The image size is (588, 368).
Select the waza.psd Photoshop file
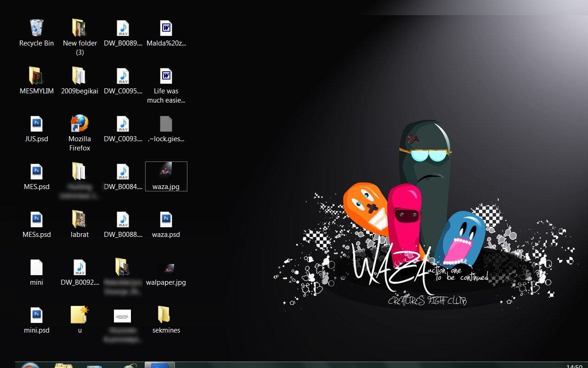pyautogui.click(x=166, y=220)
